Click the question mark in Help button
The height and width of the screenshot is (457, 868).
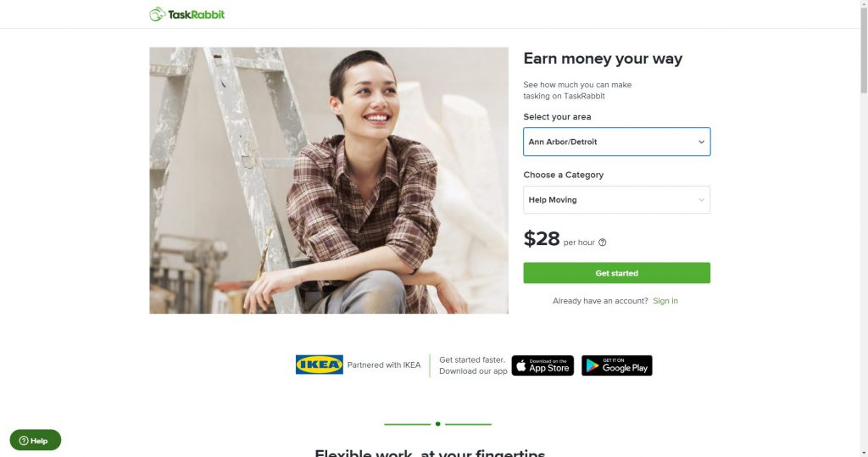pyautogui.click(x=24, y=441)
